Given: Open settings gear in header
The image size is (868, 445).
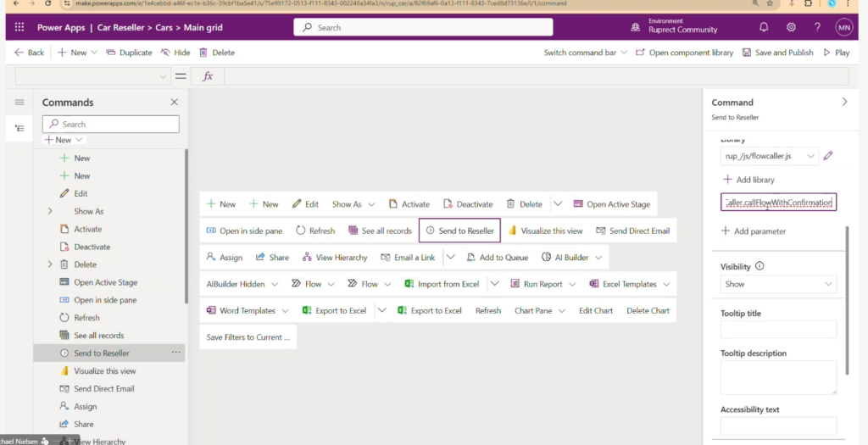Looking at the screenshot, I should click(791, 27).
